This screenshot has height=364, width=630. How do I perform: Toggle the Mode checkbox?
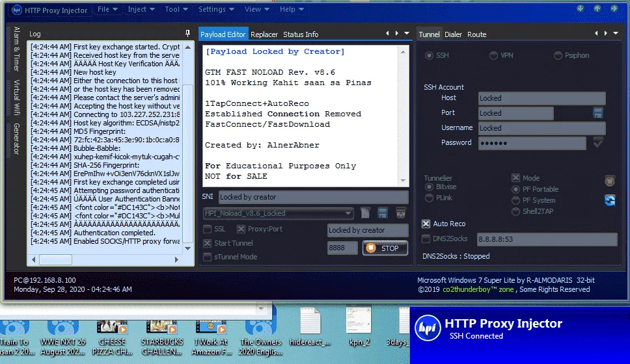coord(515,178)
